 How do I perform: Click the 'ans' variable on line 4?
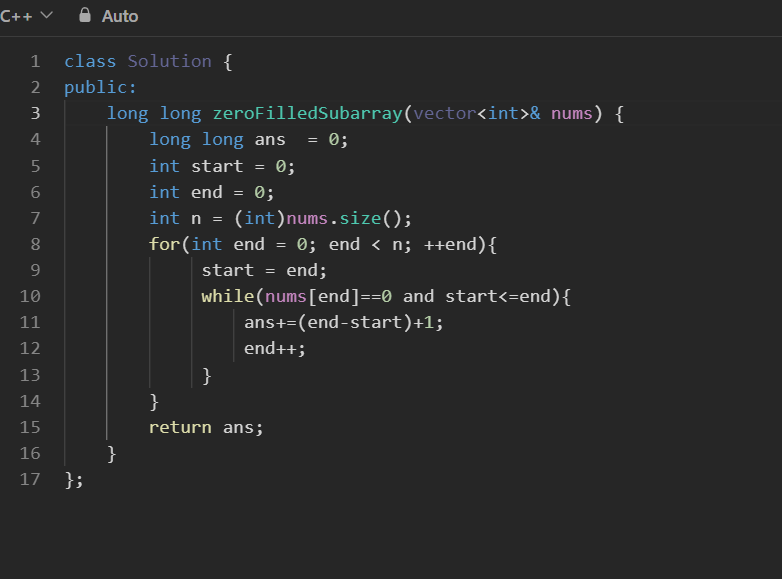(270, 140)
